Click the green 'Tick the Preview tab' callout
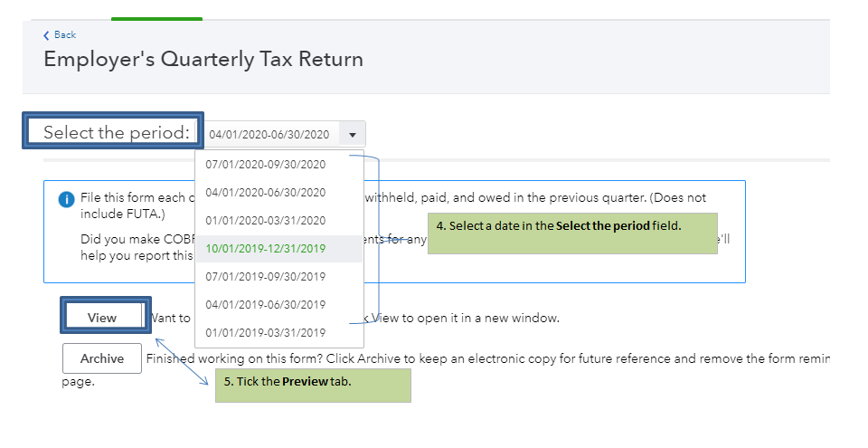The image size is (868, 448). (312, 385)
